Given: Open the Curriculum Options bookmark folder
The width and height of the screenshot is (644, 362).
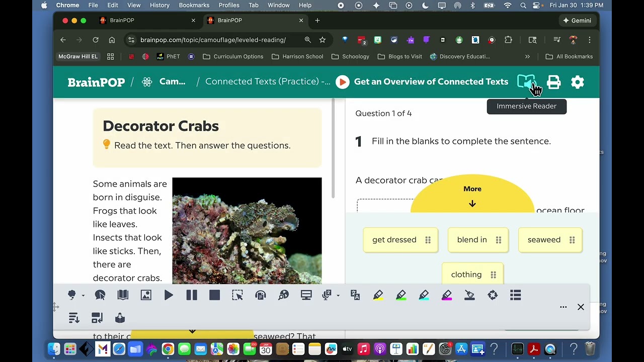Looking at the screenshot, I should [x=233, y=56].
